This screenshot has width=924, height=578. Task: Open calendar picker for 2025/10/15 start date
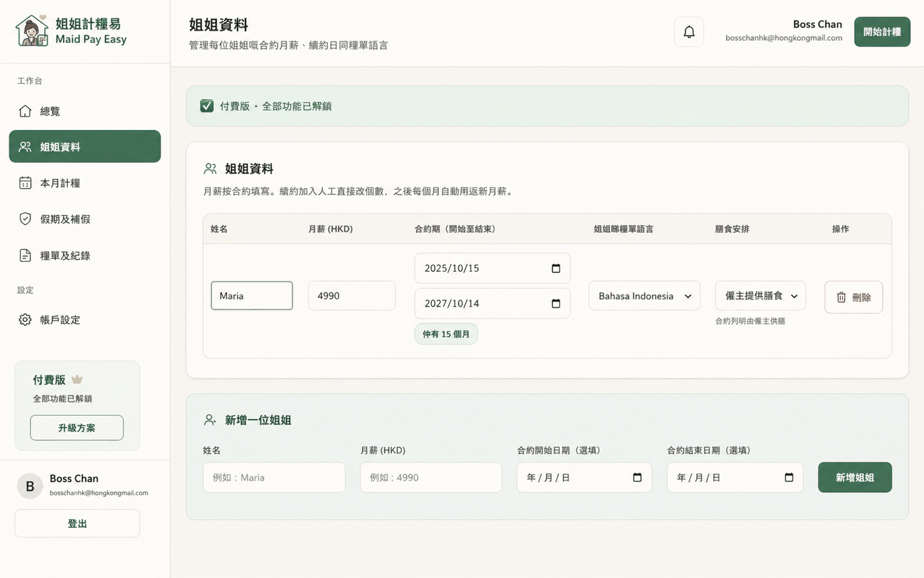tap(556, 269)
